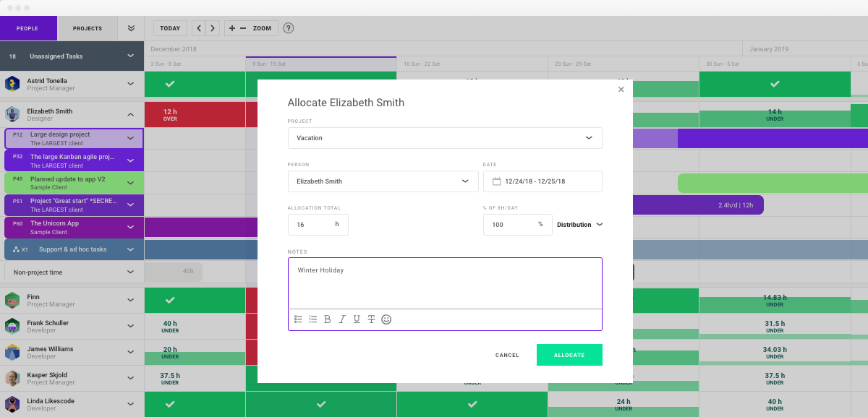This screenshot has height=417, width=868.
Task: Click Frank Schuller's avatar
Action: (x=12, y=327)
